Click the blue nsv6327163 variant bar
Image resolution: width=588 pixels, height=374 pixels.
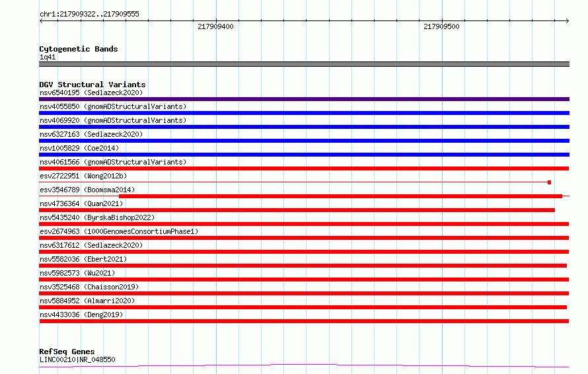(304, 141)
